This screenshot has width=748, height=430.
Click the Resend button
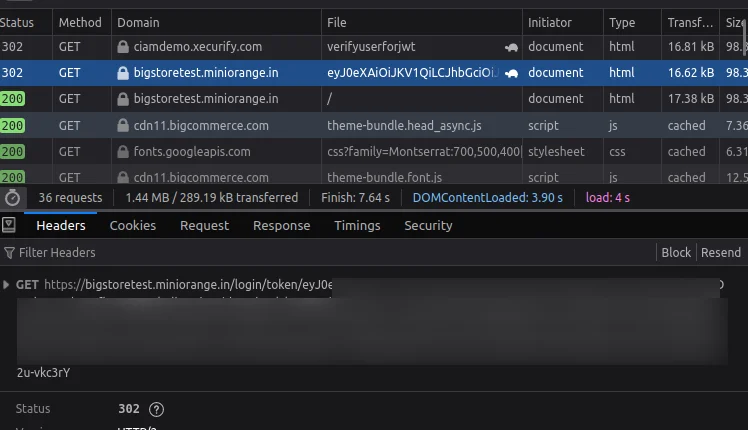click(721, 252)
